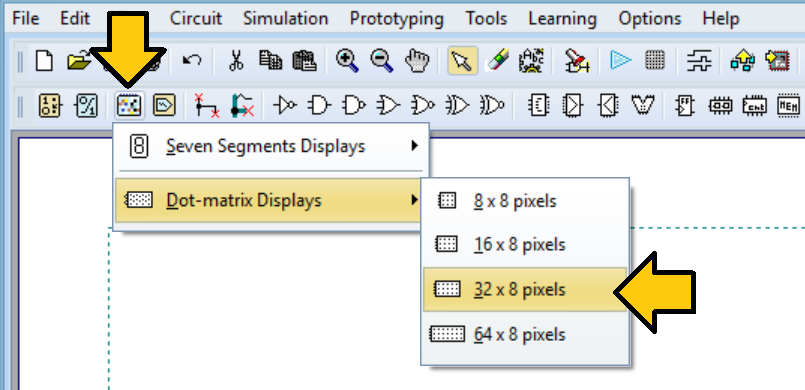Insert a register component icon
The height and width of the screenshot is (390, 805).
(720, 106)
